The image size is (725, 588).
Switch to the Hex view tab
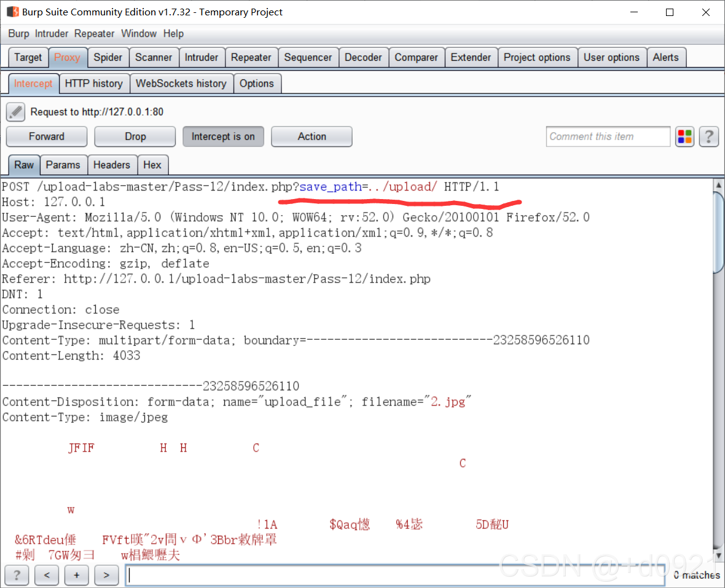pyautogui.click(x=152, y=165)
